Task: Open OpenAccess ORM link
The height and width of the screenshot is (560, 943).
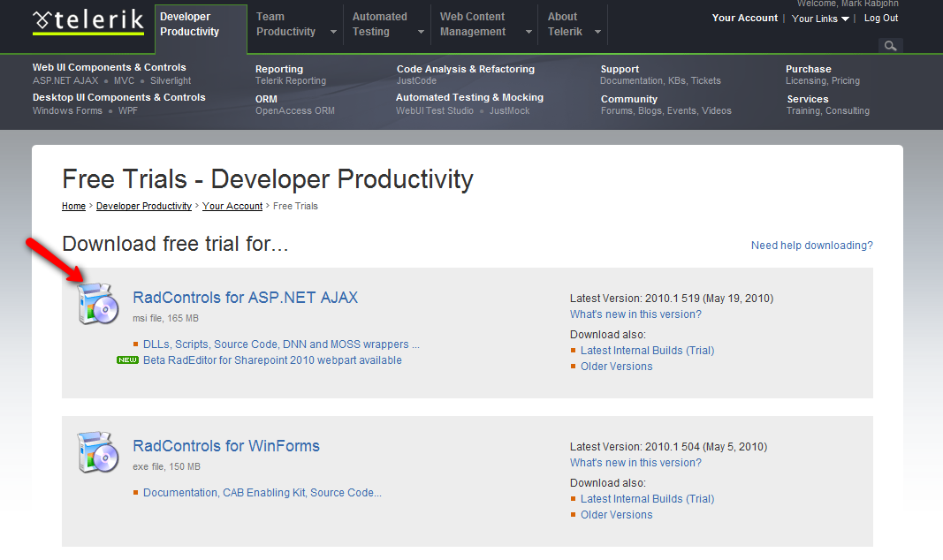Action: pos(294,110)
